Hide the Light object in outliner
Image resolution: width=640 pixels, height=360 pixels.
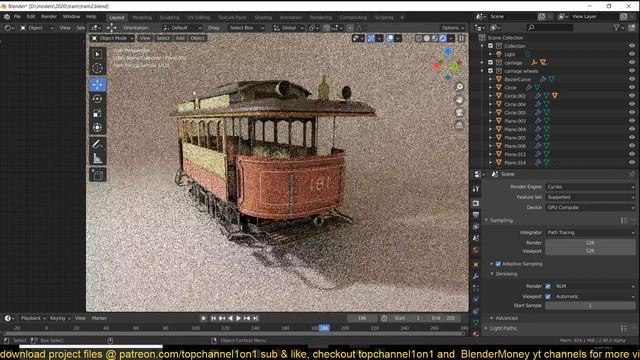point(632,54)
